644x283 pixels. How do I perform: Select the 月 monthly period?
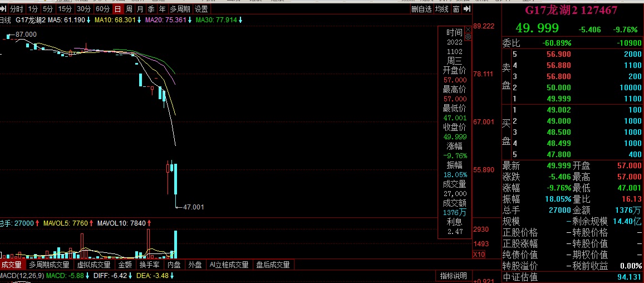click(x=140, y=9)
